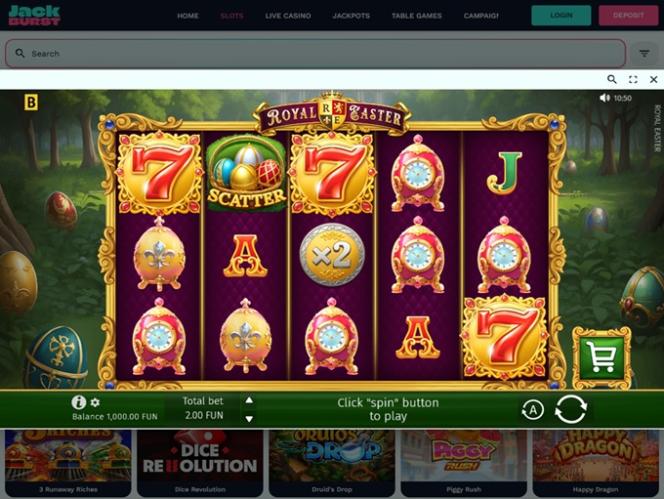Click the yellow B provider logo
Viewport: 664px width, 499px height.
[31, 102]
